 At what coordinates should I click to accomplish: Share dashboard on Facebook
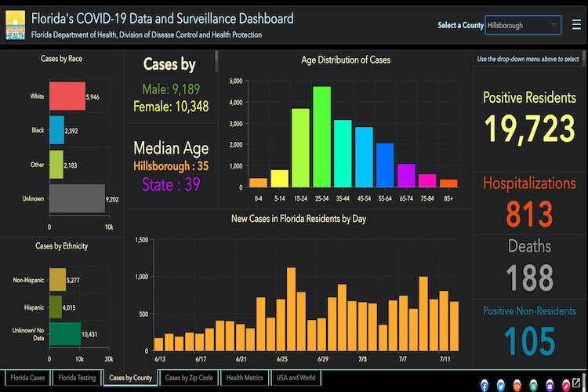(x=485, y=385)
